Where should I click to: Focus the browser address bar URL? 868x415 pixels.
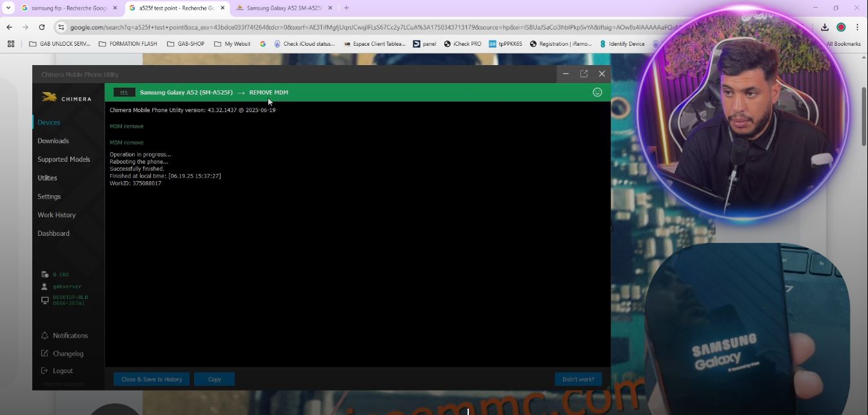tap(374, 27)
